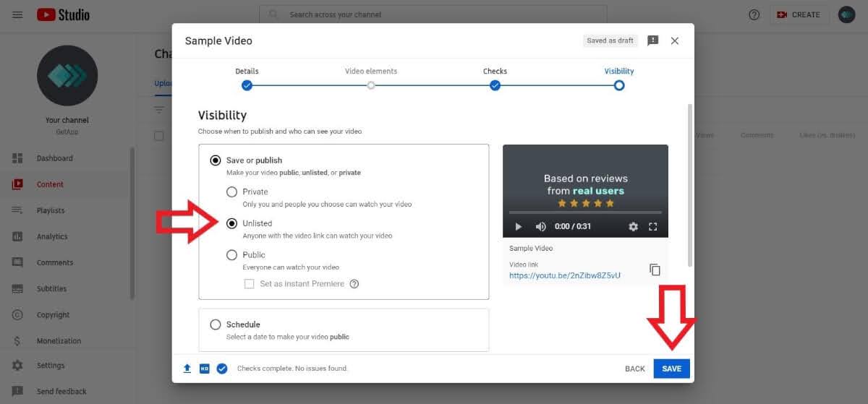The width and height of the screenshot is (868, 404).
Task: Tick the select-all checkbox in content table
Action: 159,136
